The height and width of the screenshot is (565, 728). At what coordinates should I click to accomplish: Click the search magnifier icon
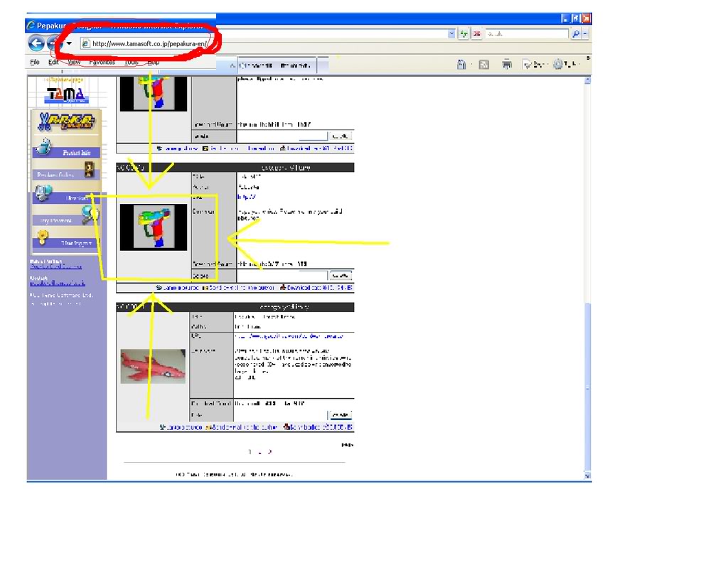tap(575, 33)
